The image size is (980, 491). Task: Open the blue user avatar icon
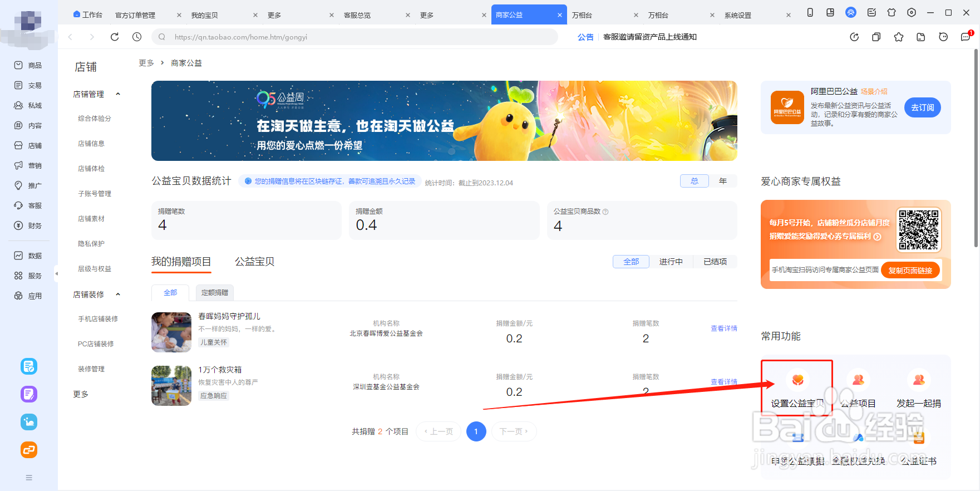pyautogui.click(x=851, y=12)
